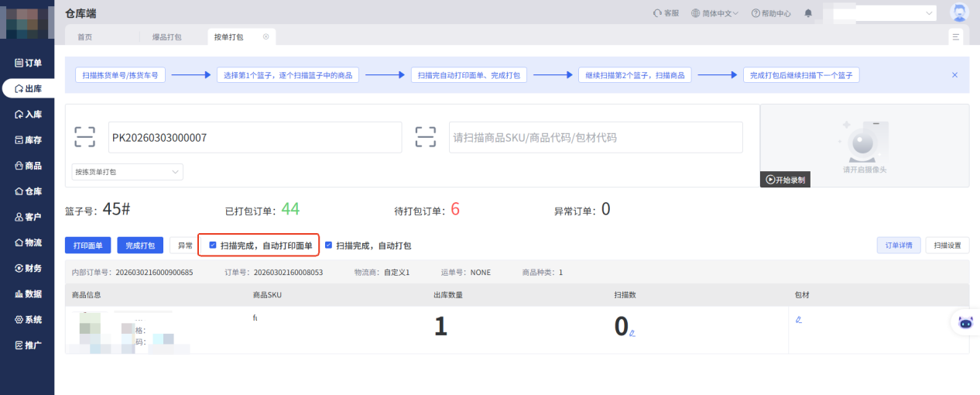Click the chatbot assistant robot icon
Viewport: 980px width, 395px height.
pos(965,323)
